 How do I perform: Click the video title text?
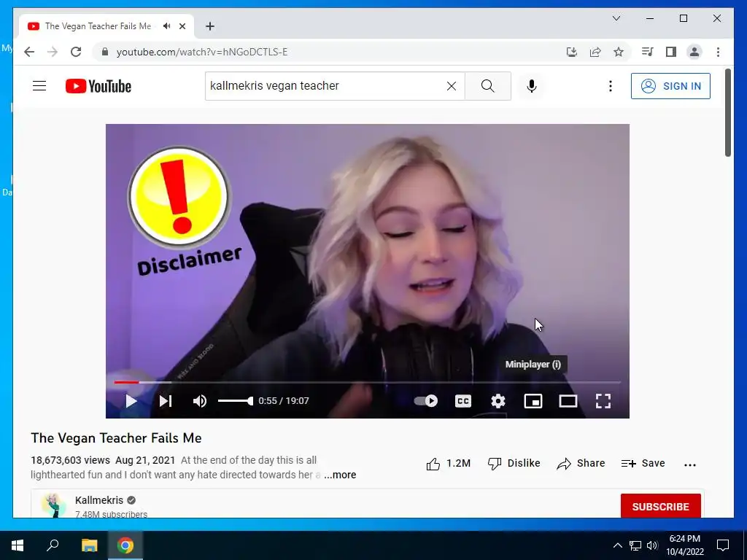click(x=116, y=438)
